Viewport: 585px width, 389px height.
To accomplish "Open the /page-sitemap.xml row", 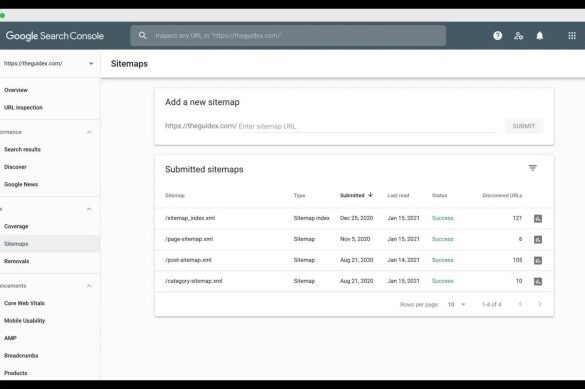I will coord(354,239).
